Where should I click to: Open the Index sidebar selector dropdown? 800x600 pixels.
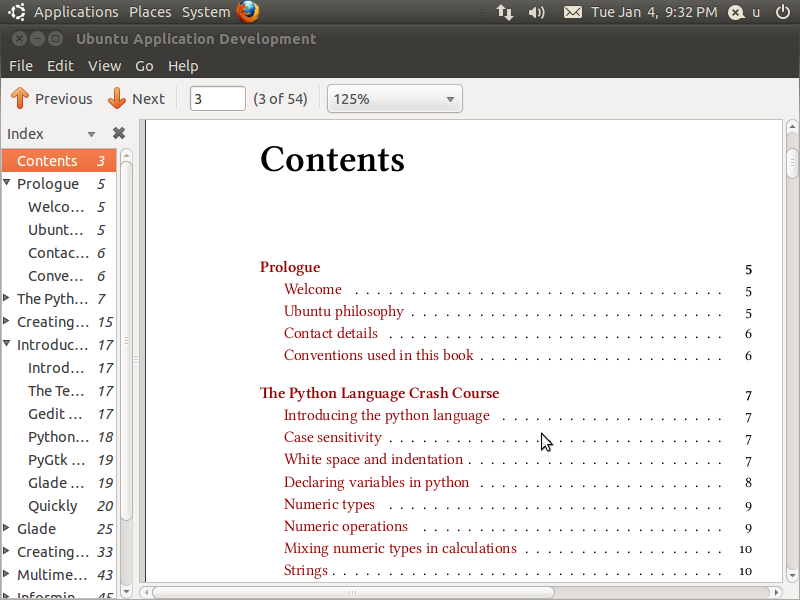(91, 134)
